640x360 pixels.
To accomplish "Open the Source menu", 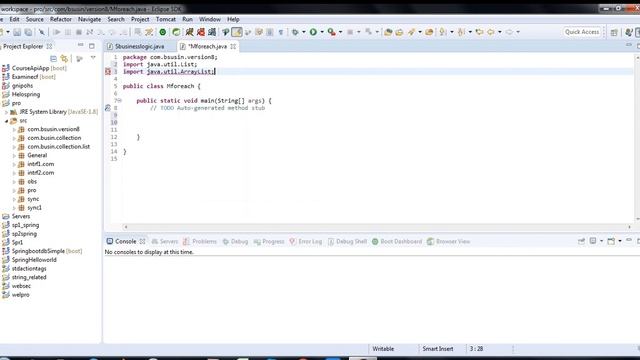I will pyautogui.click(x=35, y=19).
